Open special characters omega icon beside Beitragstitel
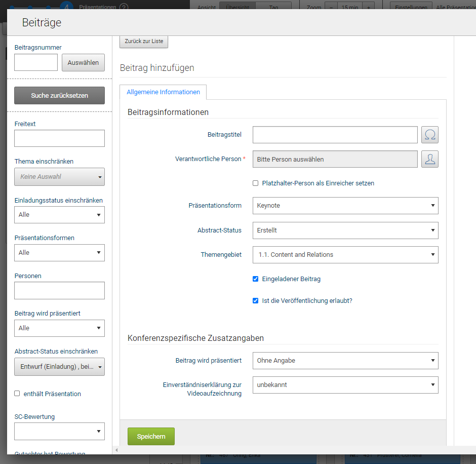Viewport: 476px width, 464px height. (429, 135)
